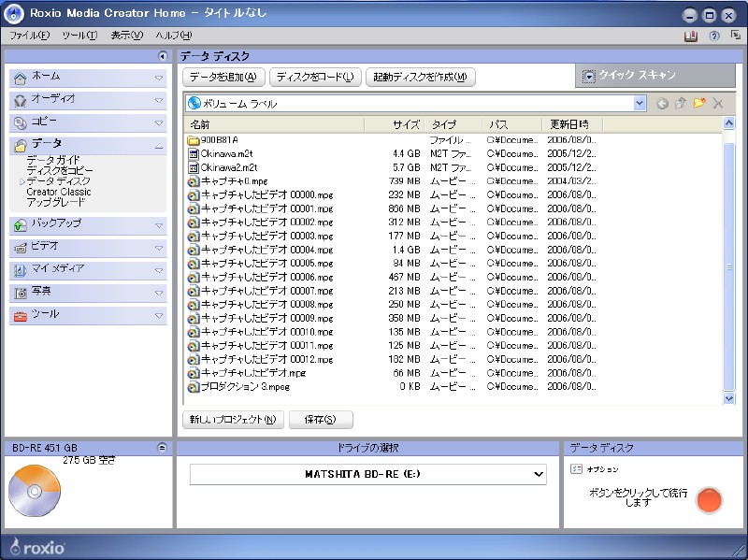The image size is (748, 560).
Task: Click the Add Data button
Action: point(223,77)
